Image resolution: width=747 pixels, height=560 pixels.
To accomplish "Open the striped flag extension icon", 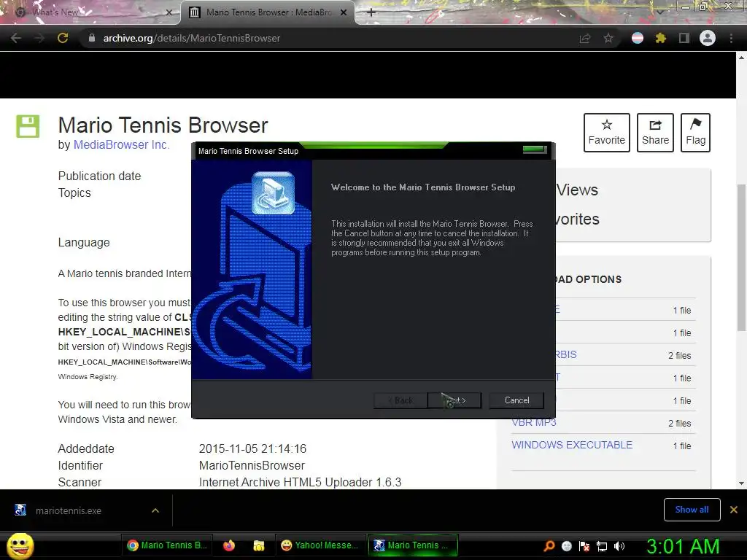I will point(638,38).
